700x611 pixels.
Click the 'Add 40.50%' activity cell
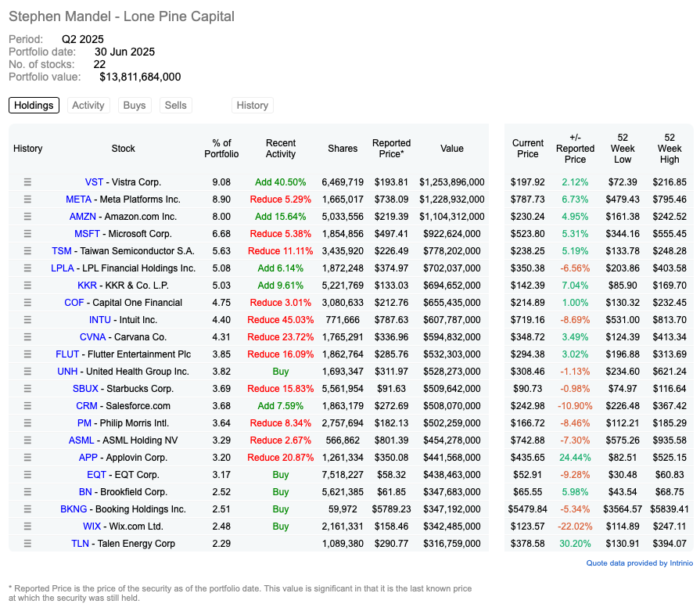281,182
